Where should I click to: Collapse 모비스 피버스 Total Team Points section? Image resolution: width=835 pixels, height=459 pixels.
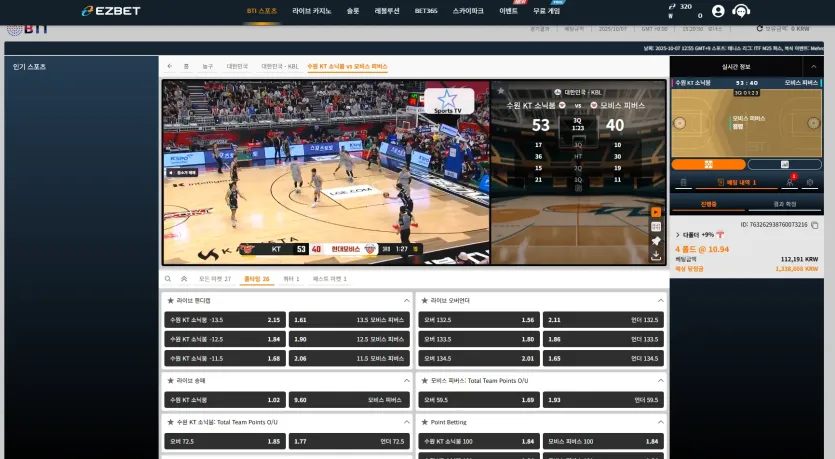(660, 381)
